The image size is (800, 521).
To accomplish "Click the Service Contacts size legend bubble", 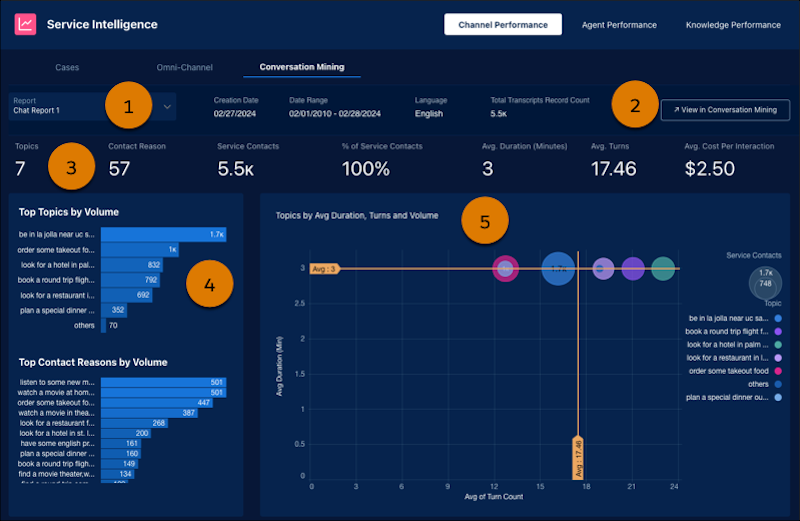I will tap(765, 282).
